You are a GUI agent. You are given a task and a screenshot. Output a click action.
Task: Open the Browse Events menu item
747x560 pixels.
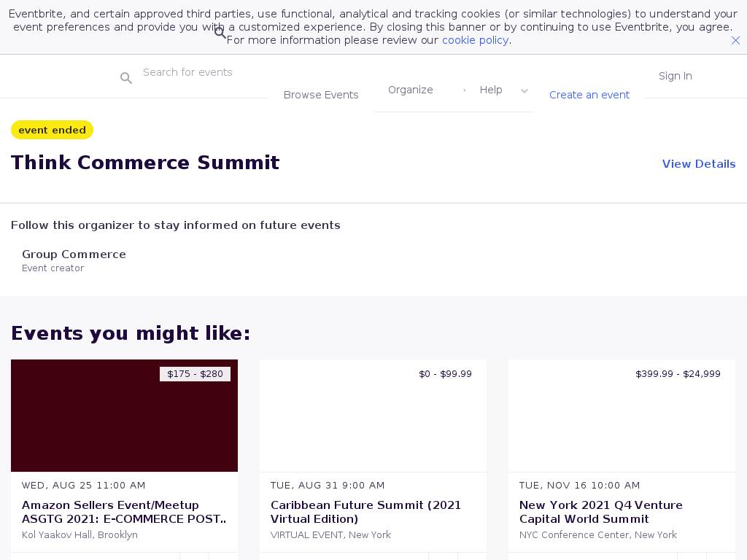(x=321, y=95)
